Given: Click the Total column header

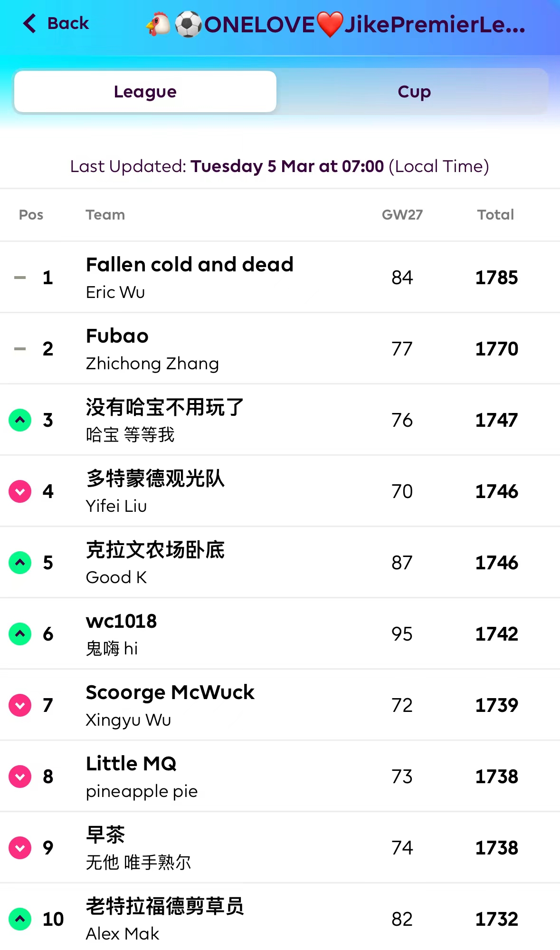Looking at the screenshot, I should 495,215.
